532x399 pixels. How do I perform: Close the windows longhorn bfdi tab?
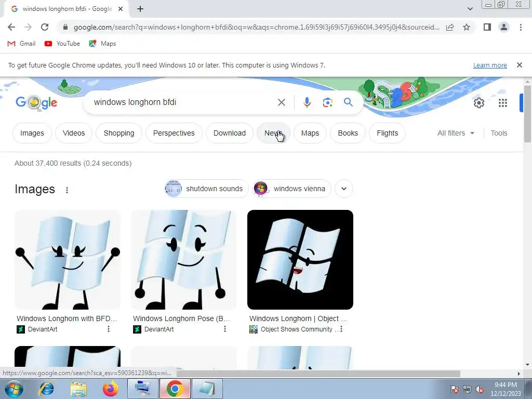121,9
